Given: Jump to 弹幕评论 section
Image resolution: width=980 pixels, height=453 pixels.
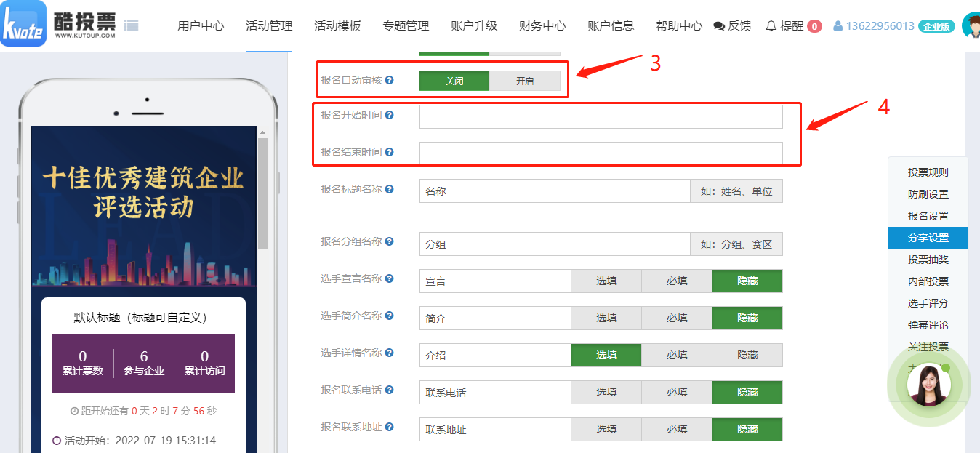Looking at the screenshot, I should point(928,325).
